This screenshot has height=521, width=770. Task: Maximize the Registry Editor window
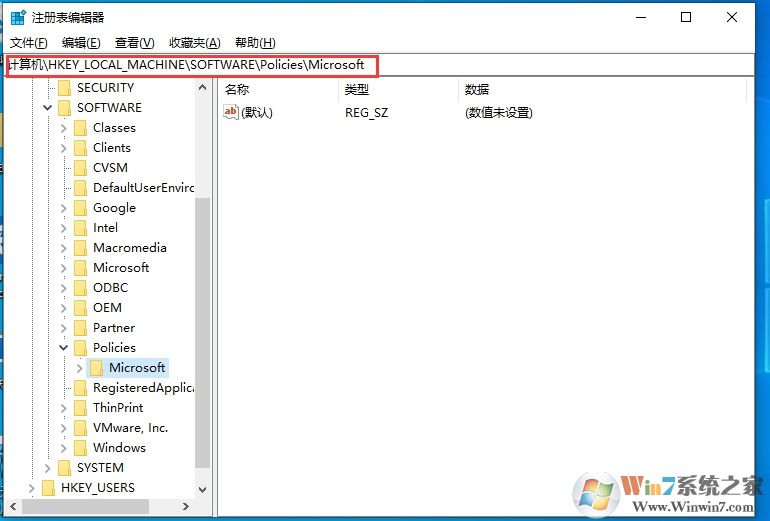click(686, 18)
